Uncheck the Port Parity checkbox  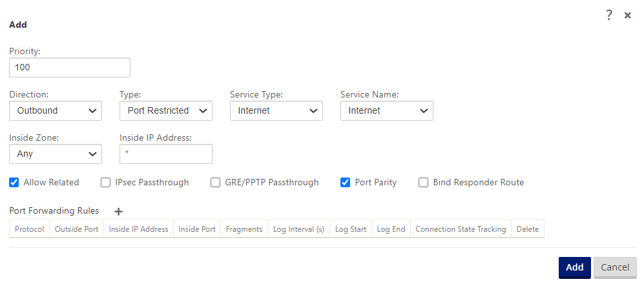[x=345, y=183]
